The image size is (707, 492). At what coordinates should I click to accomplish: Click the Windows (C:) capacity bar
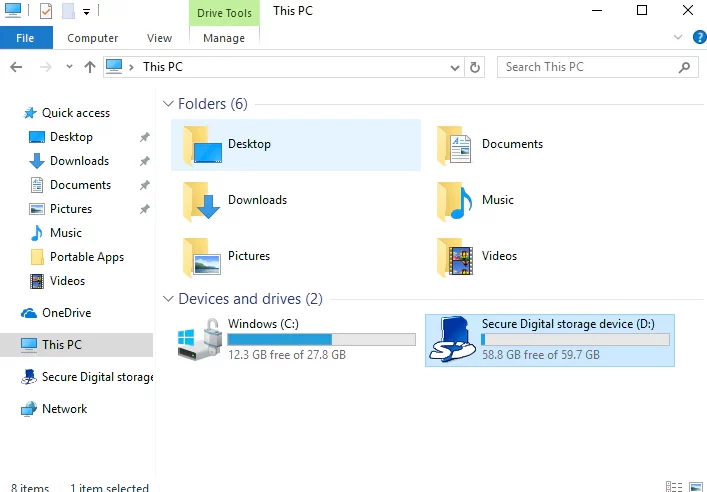[321, 339]
